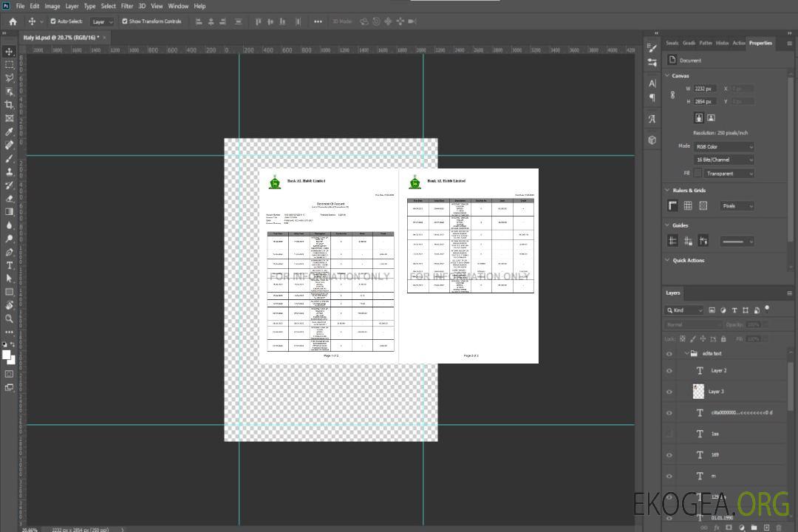
Task: Open the ruler units Pixels dropdown
Action: point(737,206)
